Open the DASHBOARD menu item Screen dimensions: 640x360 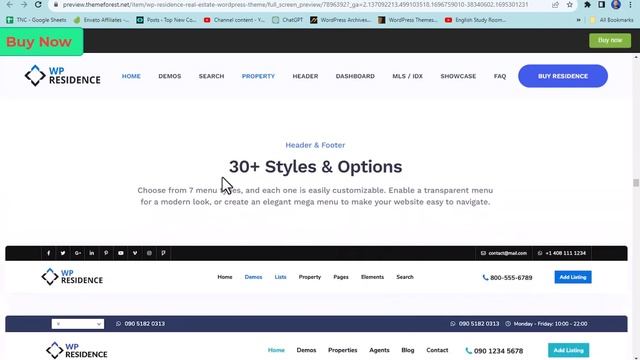tap(355, 76)
